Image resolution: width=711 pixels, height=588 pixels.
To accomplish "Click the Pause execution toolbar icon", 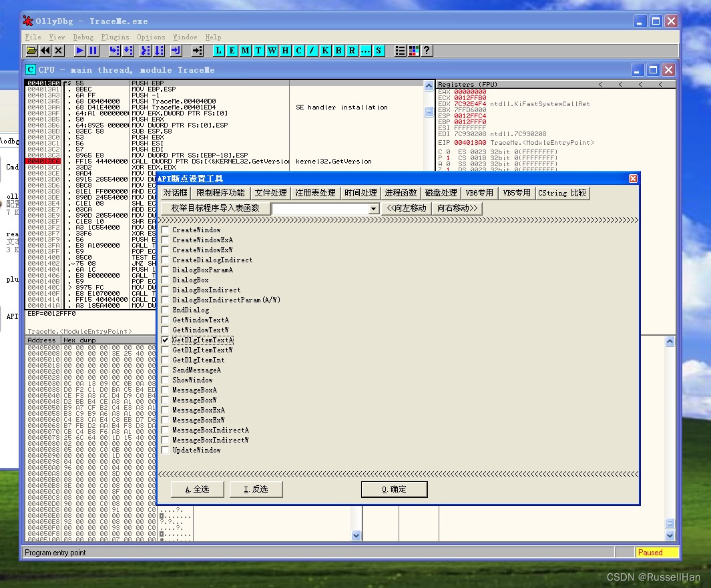I will pyautogui.click(x=93, y=51).
